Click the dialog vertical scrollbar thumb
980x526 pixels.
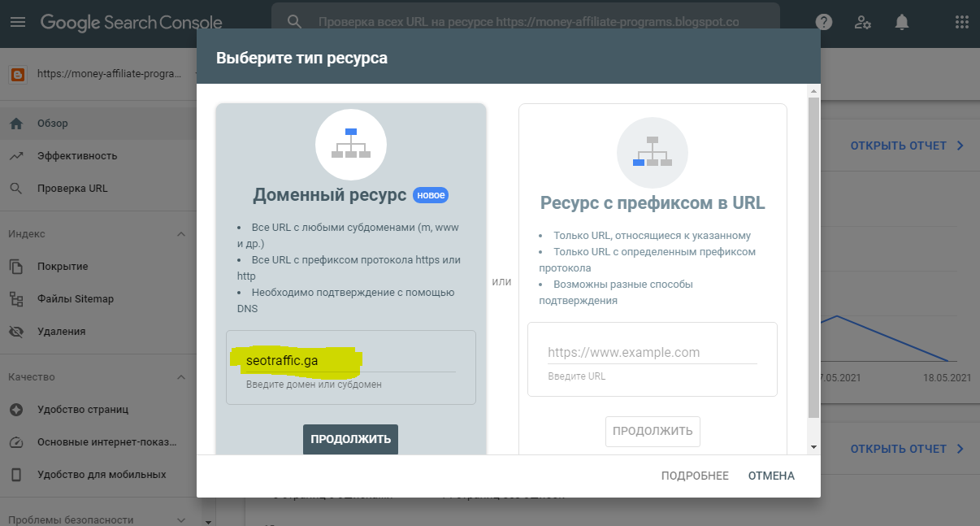pos(813,257)
